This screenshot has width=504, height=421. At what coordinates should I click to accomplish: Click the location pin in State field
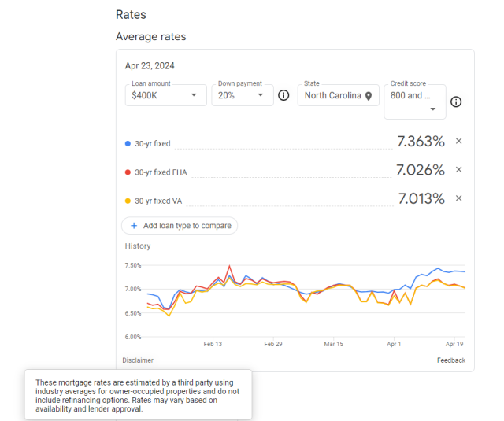tap(369, 96)
